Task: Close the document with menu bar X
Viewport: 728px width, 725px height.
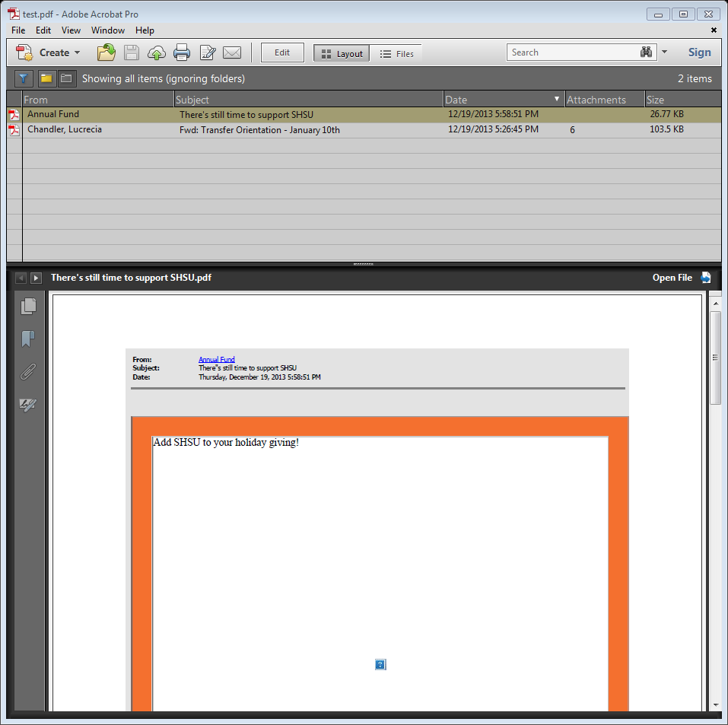Action: point(714,30)
